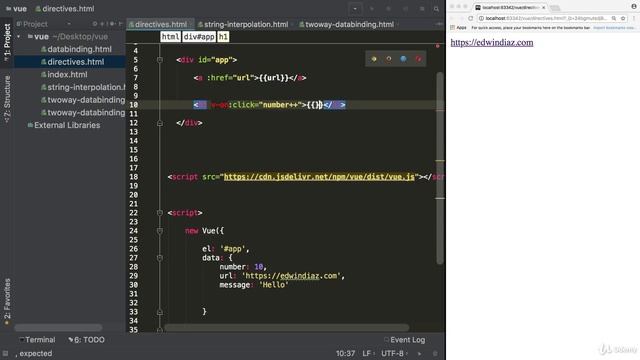This screenshot has height=360, width=640.
Task: Open Apps shortcut in bookmarks bar
Action: (x=458, y=28)
